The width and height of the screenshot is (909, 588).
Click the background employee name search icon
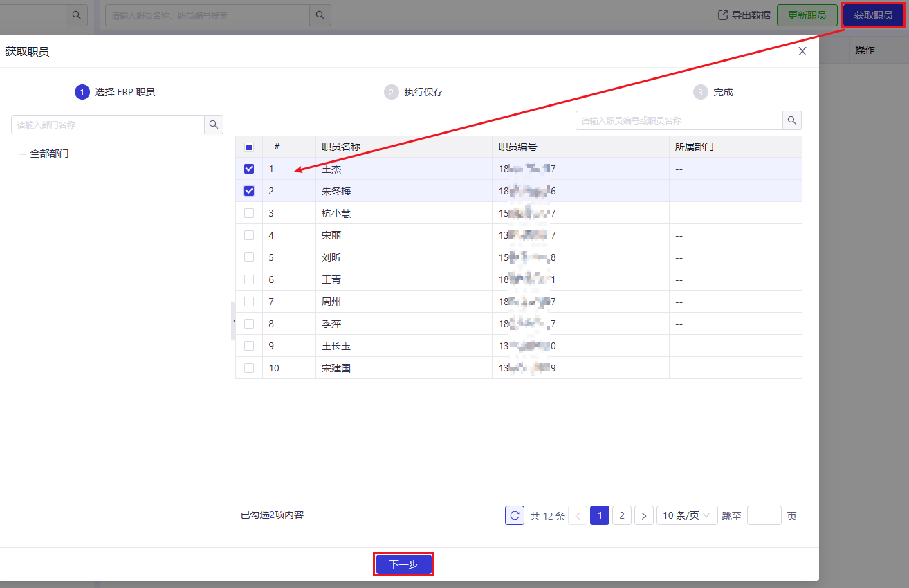[x=320, y=15]
